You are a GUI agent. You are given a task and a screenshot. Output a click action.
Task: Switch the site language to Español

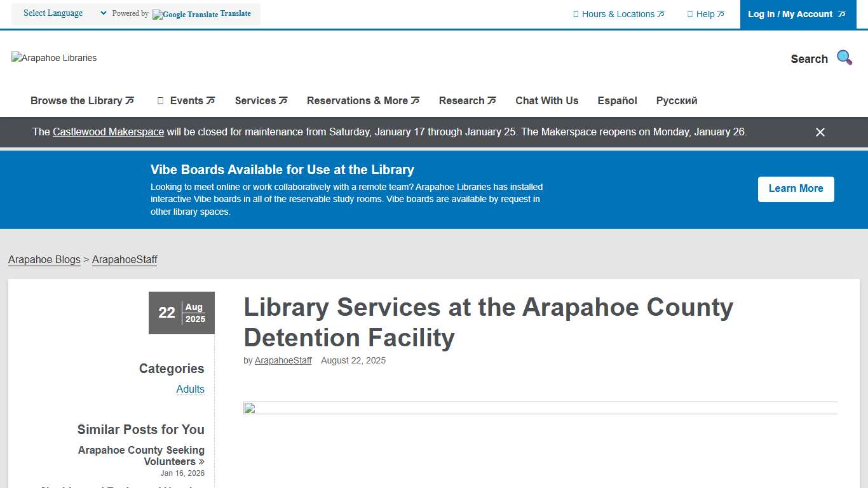(x=617, y=100)
